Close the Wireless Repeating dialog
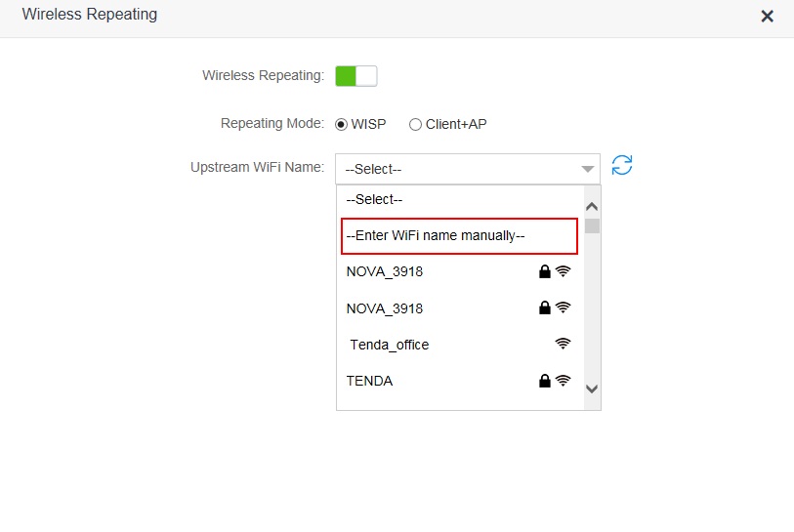Screen dimensions: 794x532 (768, 17)
